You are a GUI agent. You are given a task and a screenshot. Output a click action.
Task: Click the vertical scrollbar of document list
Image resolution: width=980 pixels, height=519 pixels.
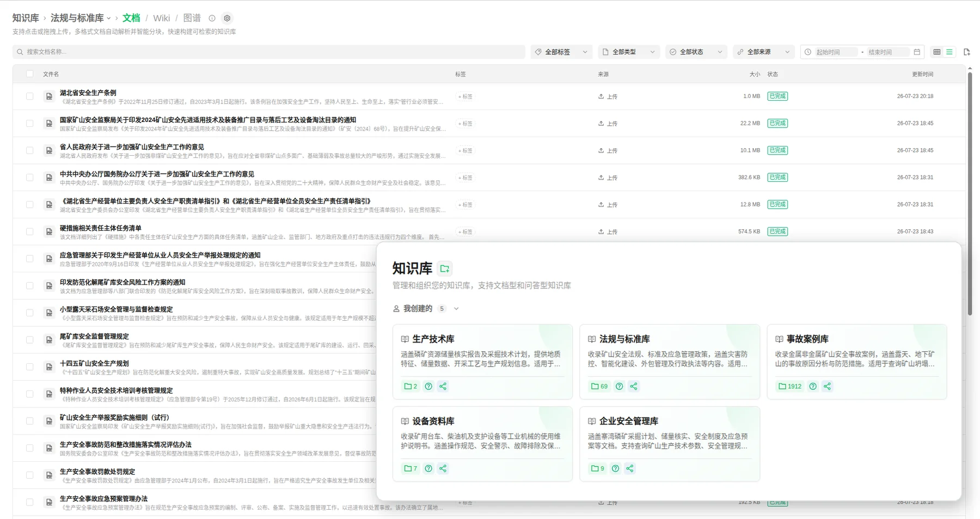point(970,193)
